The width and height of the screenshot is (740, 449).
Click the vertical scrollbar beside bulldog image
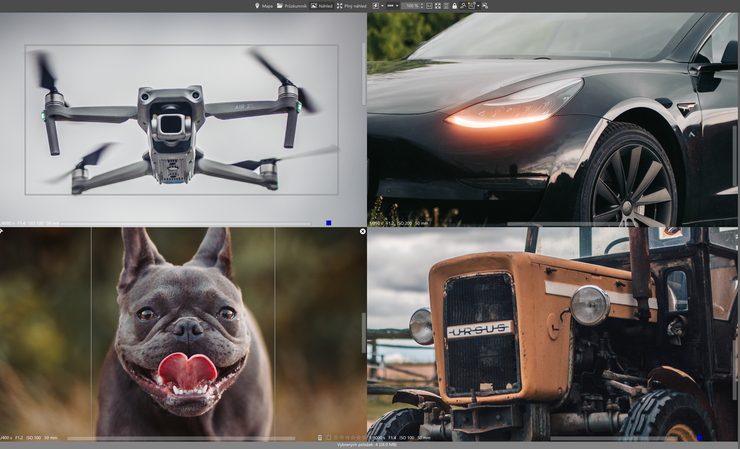pyautogui.click(x=364, y=332)
